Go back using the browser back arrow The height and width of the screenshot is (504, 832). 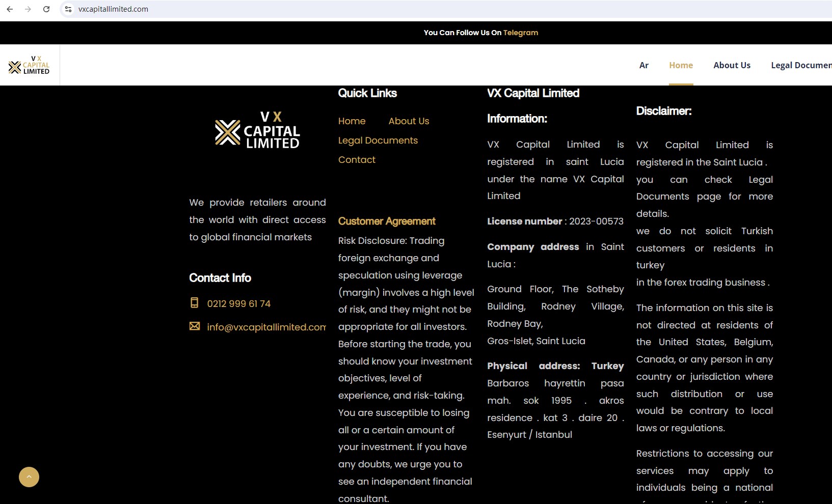pos(10,9)
